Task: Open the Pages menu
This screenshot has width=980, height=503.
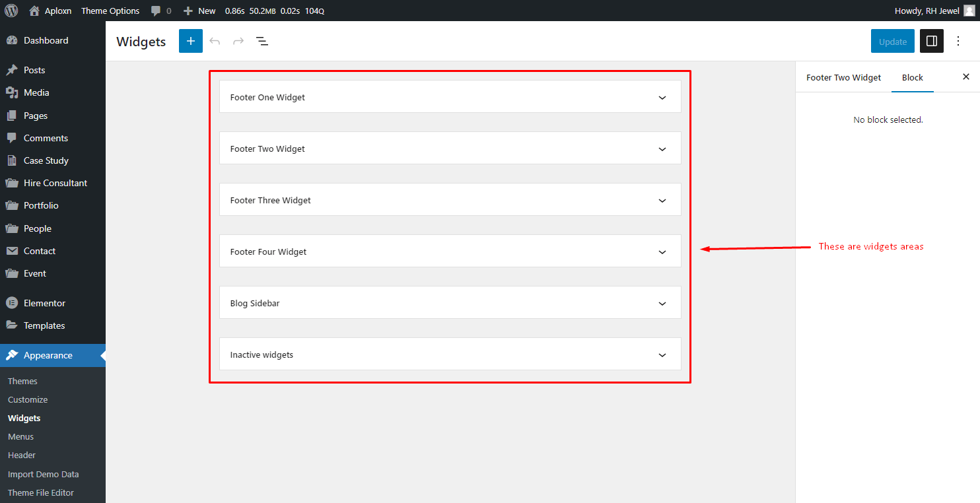Action: [x=53, y=116]
